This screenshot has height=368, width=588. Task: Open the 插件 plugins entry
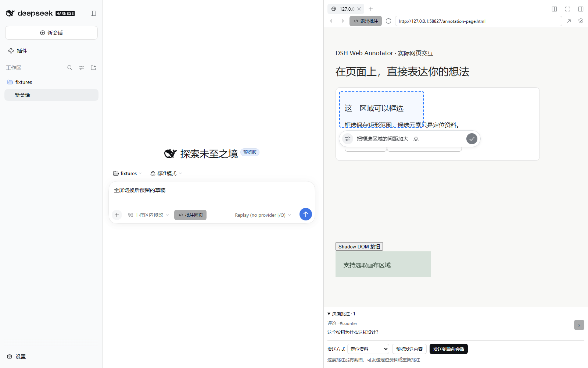(x=18, y=51)
